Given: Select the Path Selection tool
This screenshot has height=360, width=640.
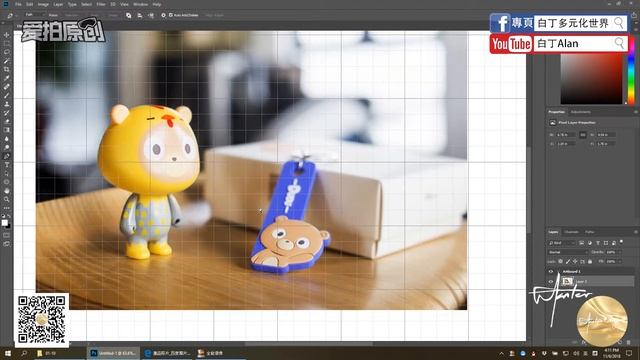Looking at the screenshot, I should [7, 173].
